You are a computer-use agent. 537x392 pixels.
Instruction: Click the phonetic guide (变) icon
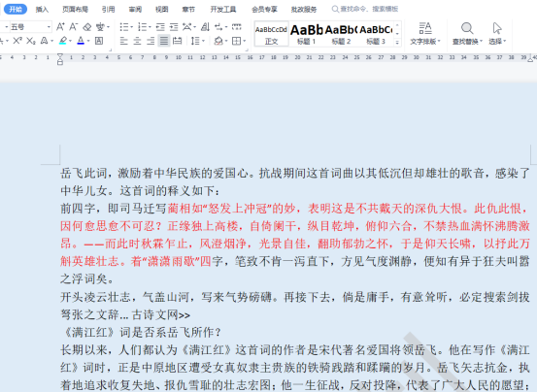101,26
